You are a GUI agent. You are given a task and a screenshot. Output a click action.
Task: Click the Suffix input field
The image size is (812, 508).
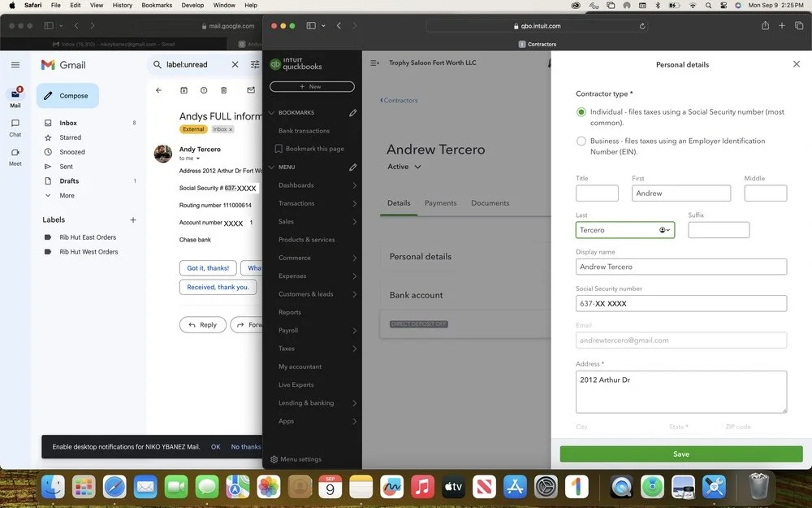tap(719, 230)
